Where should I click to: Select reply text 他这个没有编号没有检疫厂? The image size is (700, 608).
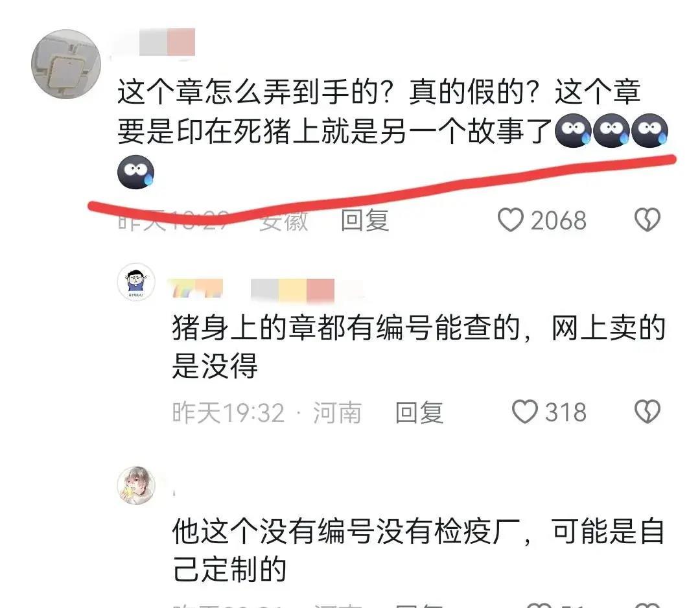[x=346, y=532]
